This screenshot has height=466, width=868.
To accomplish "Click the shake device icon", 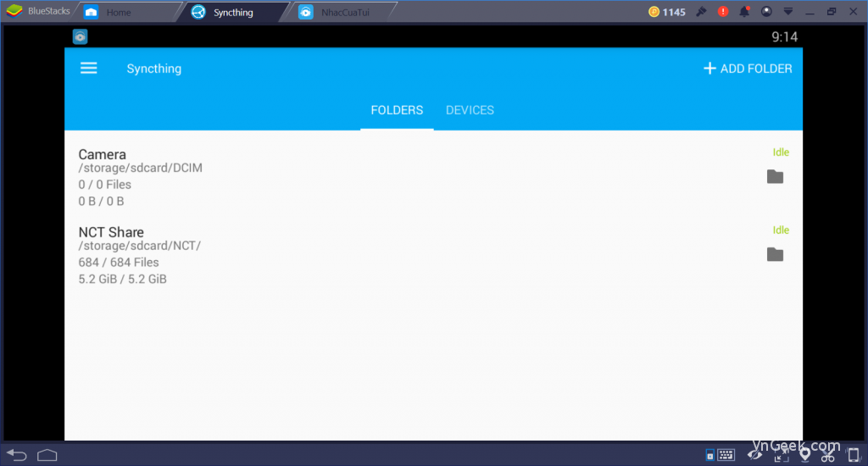I will [x=854, y=456].
